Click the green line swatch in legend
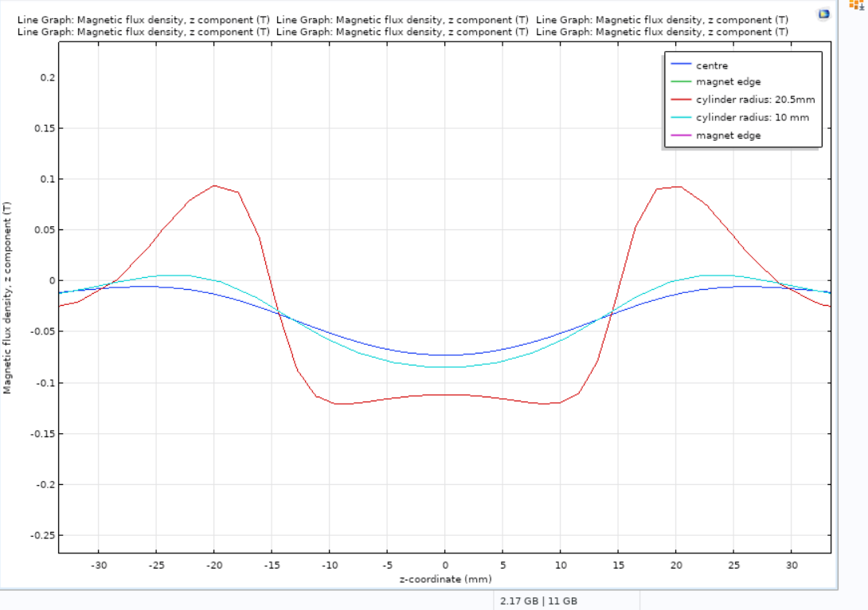 (x=681, y=81)
